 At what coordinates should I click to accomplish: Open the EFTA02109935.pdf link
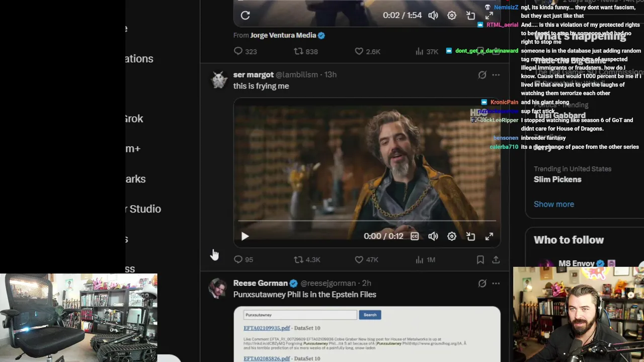pyautogui.click(x=267, y=328)
